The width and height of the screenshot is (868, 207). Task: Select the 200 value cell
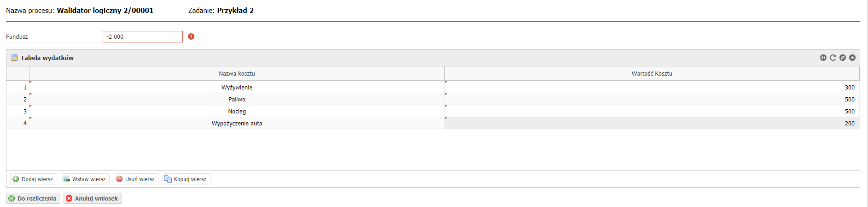pos(652,123)
